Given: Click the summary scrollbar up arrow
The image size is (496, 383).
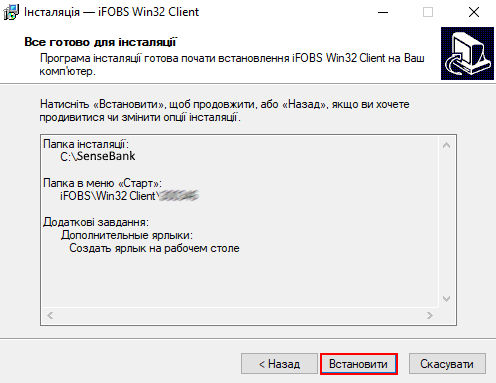Looking at the screenshot, I should (447, 145).
